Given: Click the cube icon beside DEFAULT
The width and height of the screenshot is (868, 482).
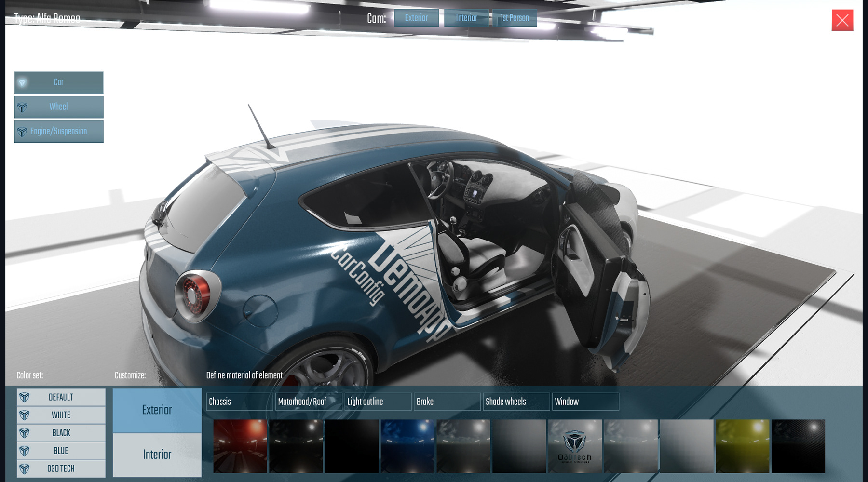Looking at the screenshot, I should 25,397.
